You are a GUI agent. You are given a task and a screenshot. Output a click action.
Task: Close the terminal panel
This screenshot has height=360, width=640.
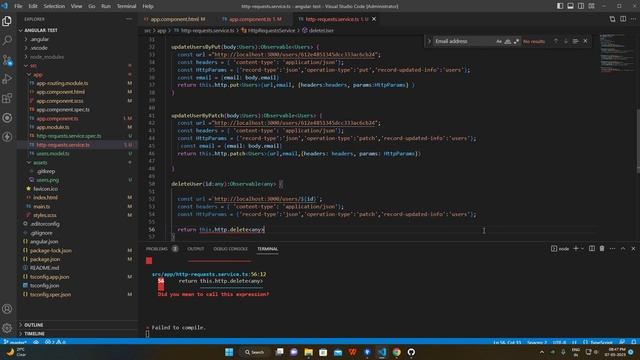[x=633, y=249]
